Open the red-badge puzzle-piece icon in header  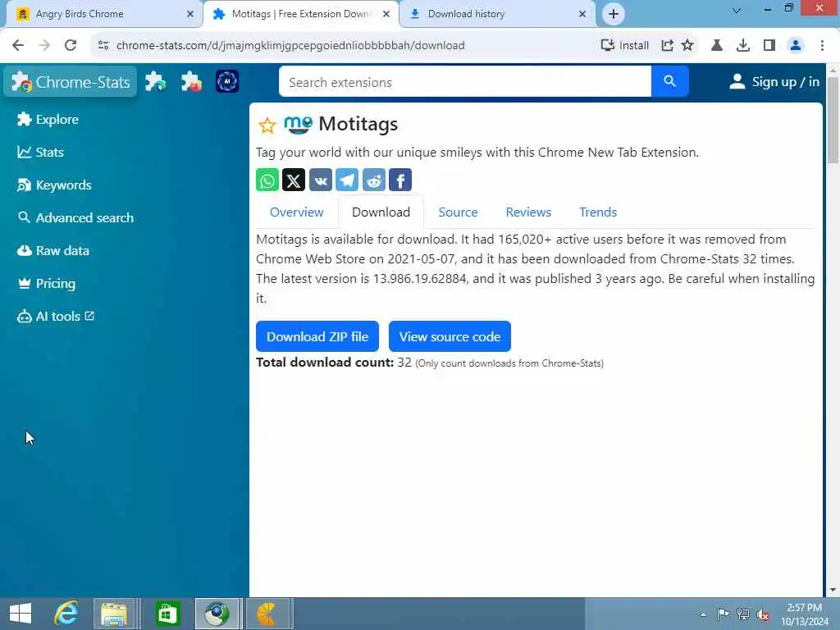tap(191, 81)
